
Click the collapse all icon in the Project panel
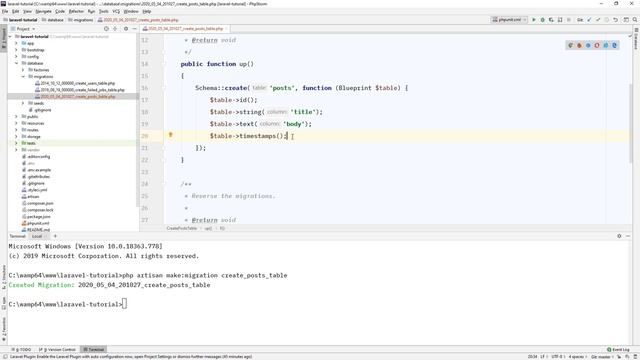115,29
